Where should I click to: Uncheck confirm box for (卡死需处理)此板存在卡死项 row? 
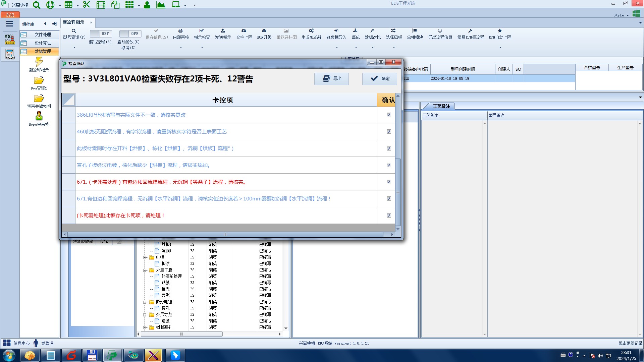pos(389,216)
